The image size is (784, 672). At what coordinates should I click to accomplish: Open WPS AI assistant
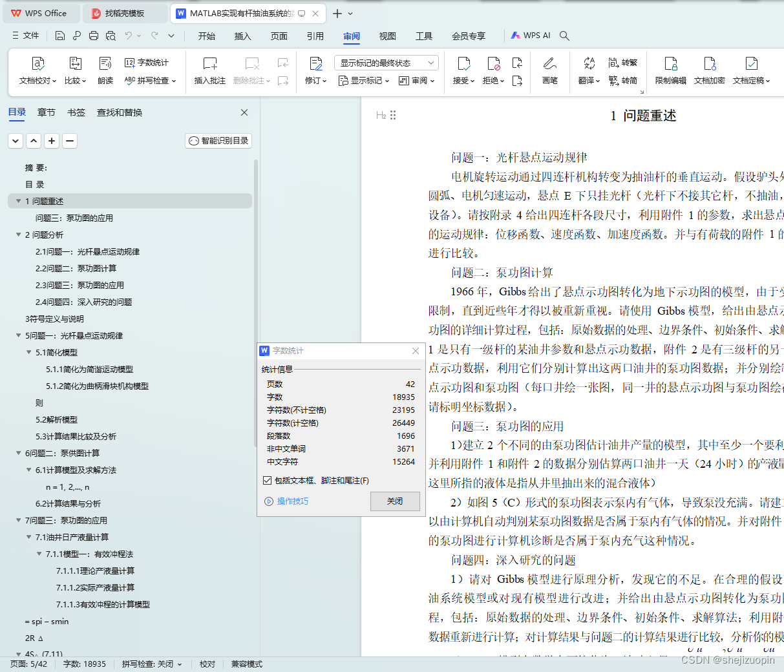pyautogui.click(x=531, y=36)
